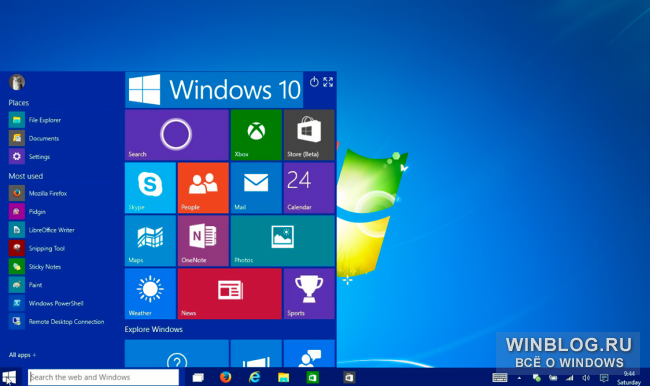
Task: Open the Store (Beta) tile
Action: coord(309,135)
